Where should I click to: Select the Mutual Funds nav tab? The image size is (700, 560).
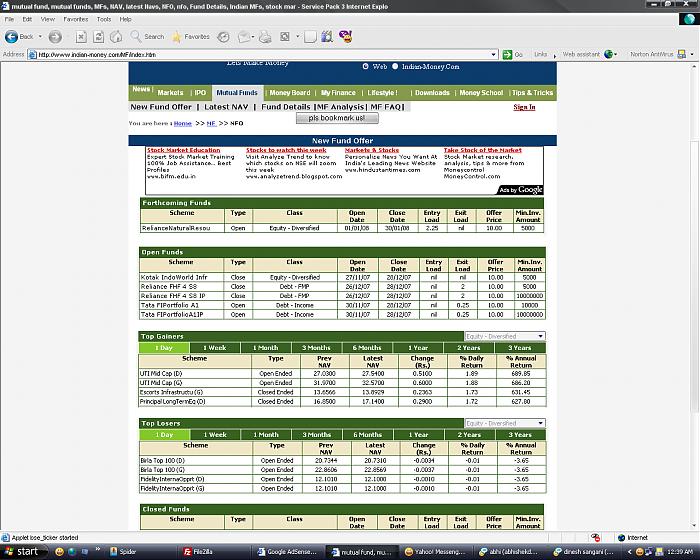point(237,93)
